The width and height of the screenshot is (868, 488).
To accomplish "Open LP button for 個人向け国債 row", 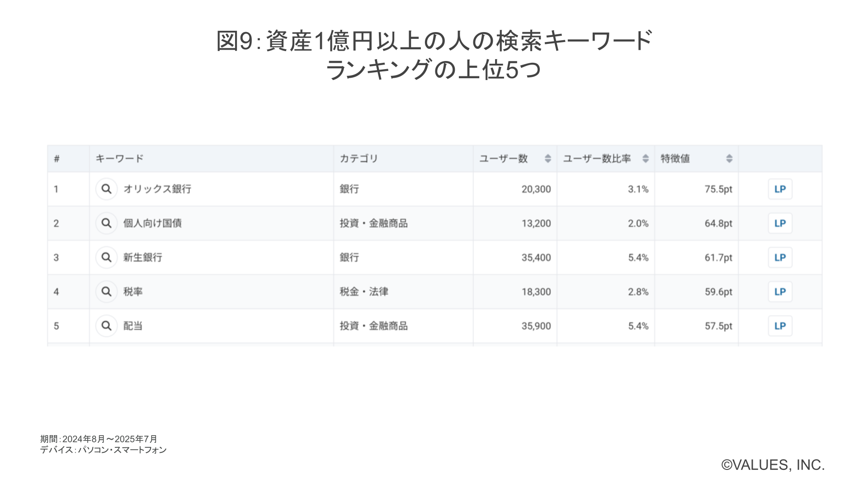I will pos(780,223).
